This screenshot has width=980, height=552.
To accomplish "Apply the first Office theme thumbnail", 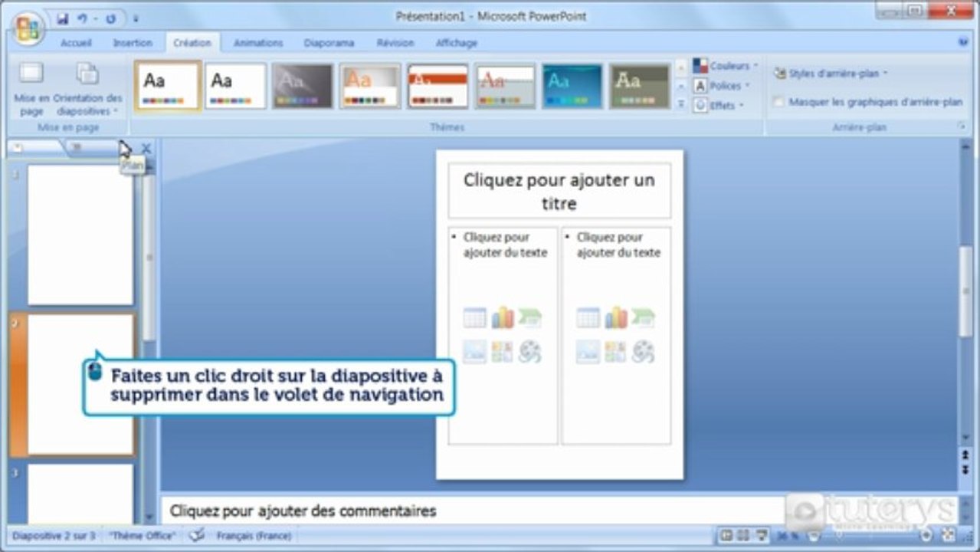I will coord(168,86).
